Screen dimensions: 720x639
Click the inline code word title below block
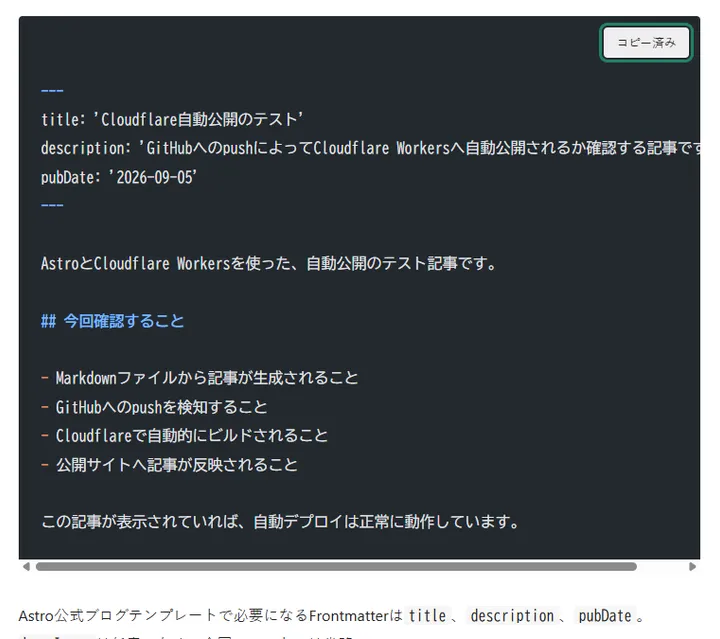click(x=427, y=616)
